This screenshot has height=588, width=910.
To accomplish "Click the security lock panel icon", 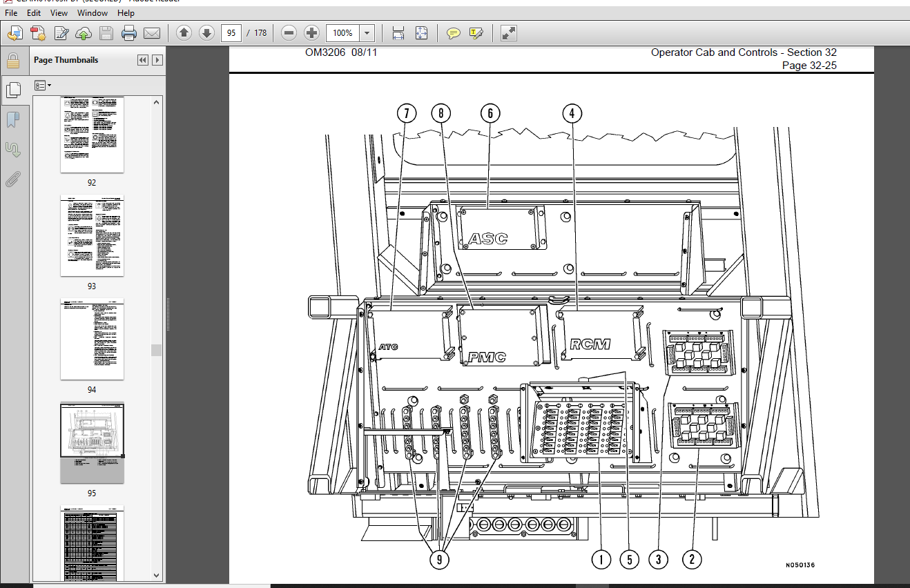I will click(x=12, y=60).
